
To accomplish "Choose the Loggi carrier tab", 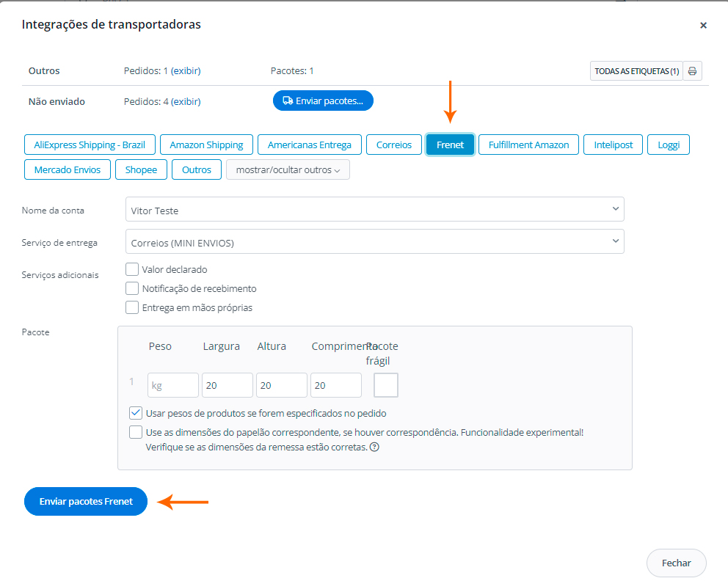I will click(x=668, y=145).
